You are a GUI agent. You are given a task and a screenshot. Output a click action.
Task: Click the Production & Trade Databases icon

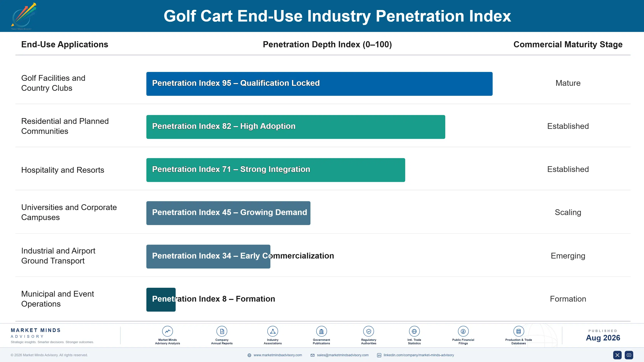[518, 331]
